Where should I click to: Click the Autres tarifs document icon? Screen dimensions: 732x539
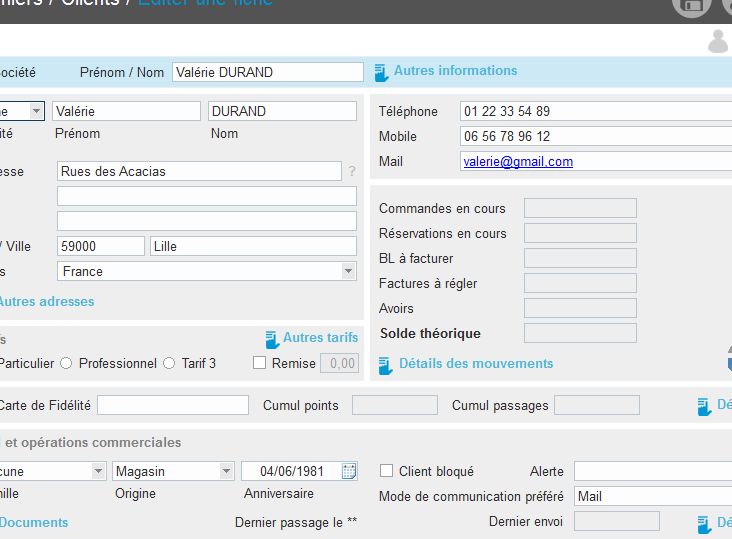(x=271, y=339)
